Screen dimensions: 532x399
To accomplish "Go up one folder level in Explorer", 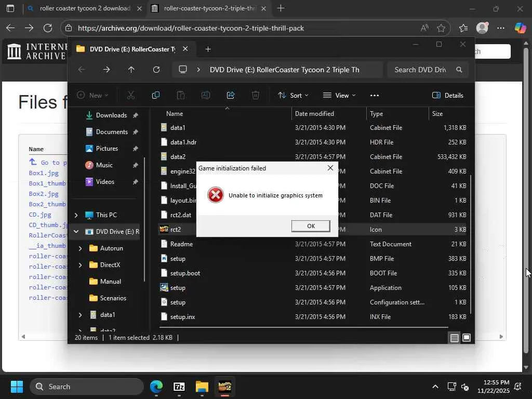I will pyautogui.click(x=131, y=70).
